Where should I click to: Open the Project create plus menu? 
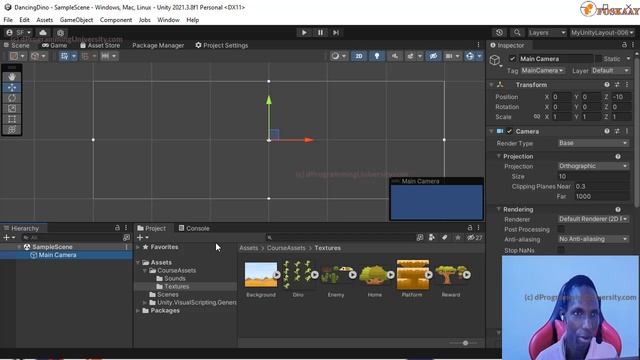pyautogui.click(x=142, y=238)
